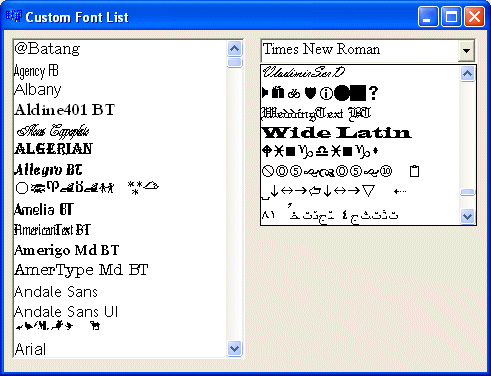Click the dropdown list's scroll down arrow

point(467,217)
